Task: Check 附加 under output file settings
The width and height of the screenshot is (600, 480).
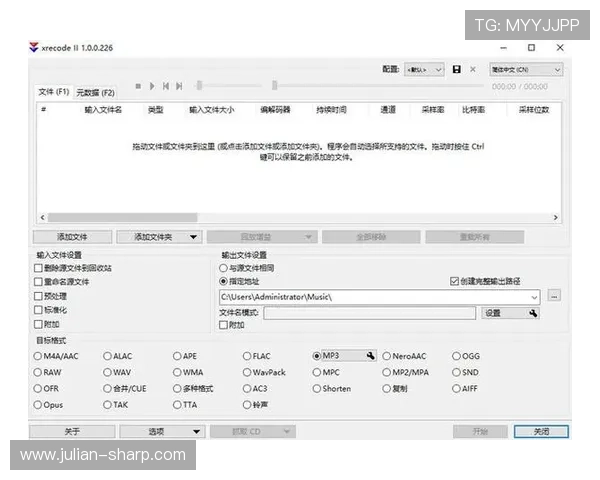Action: (x=223, y=325)
